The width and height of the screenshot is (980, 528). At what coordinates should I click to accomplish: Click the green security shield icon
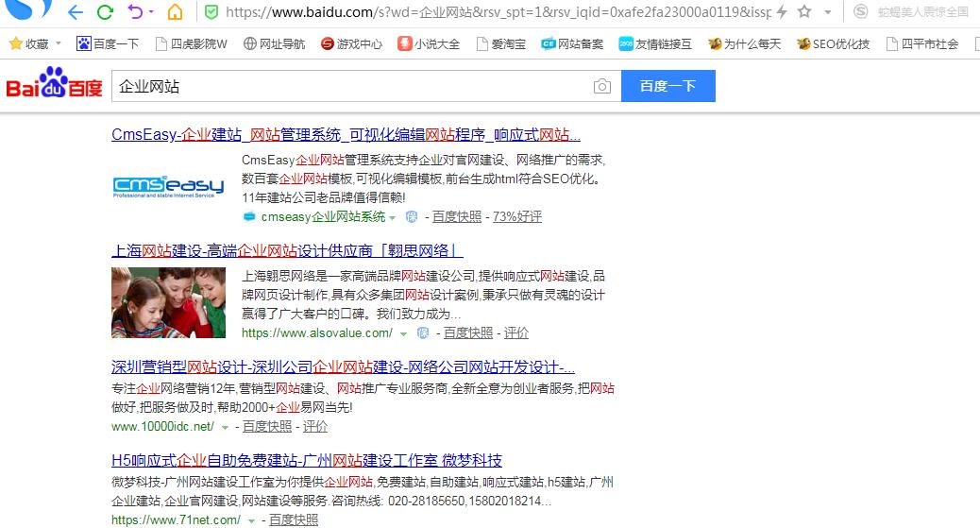click(211, 12)
